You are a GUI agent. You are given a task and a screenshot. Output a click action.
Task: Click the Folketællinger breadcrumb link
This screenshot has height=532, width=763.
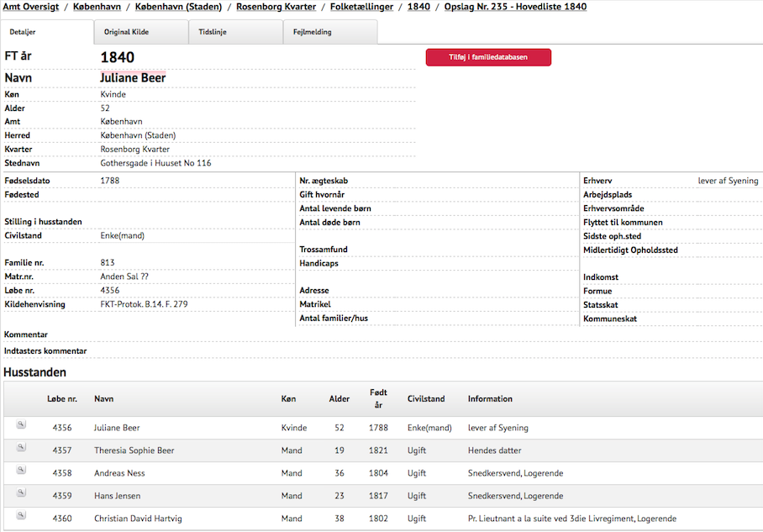coord(361,7)
